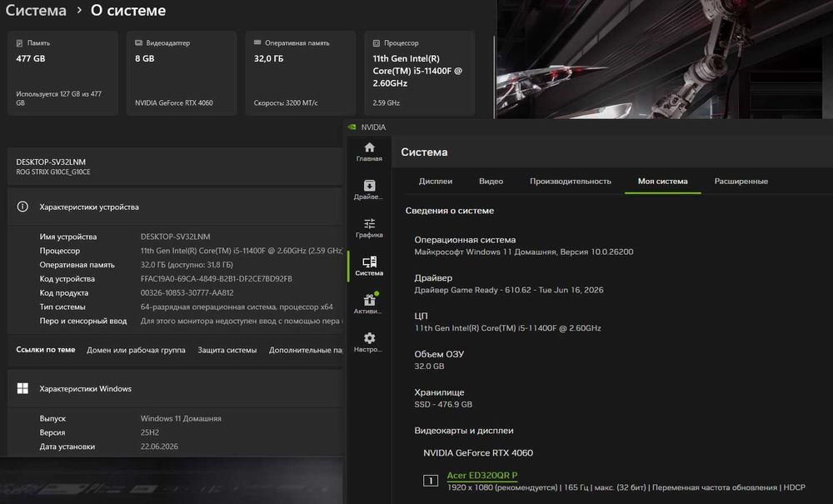This screenshot has width=833, height=504.
Task: Click the info icon beside Характеристики устройства
Action: (22, 207)
